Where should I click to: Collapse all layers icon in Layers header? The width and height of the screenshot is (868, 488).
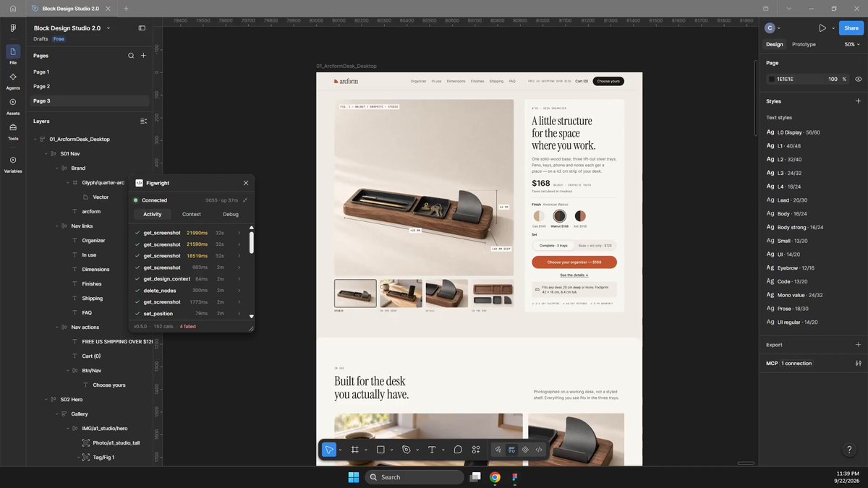tap(143, 121)
